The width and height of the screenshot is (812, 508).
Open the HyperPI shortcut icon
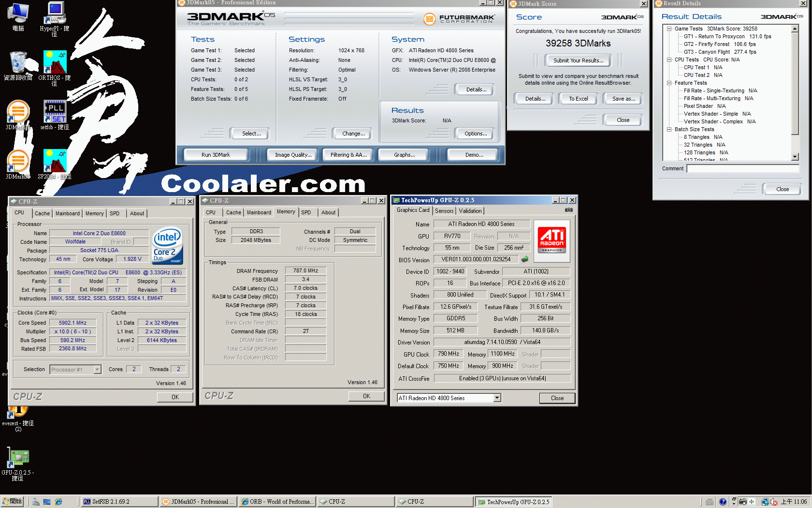(x=55, y=18)
